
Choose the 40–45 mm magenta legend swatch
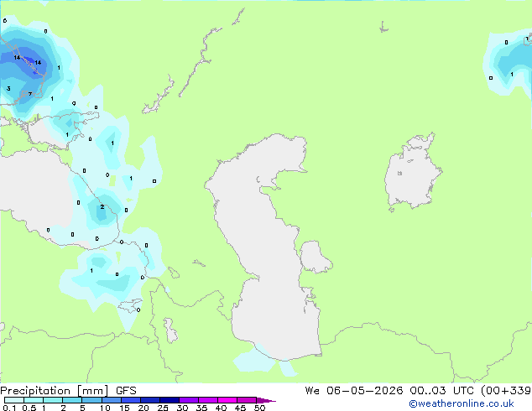[x=227, y=400]
